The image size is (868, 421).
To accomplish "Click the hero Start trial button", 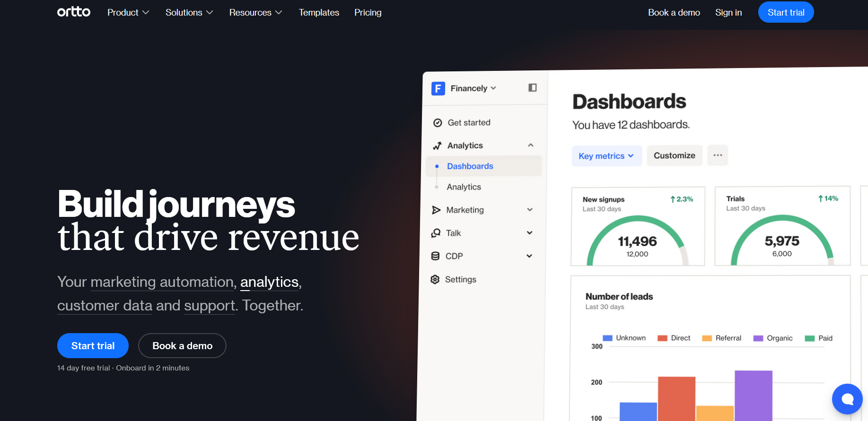I will (93, 346).
